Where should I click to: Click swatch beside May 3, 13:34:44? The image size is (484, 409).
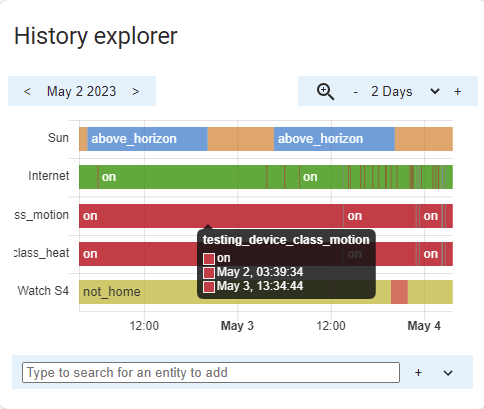tap(209, 287)
